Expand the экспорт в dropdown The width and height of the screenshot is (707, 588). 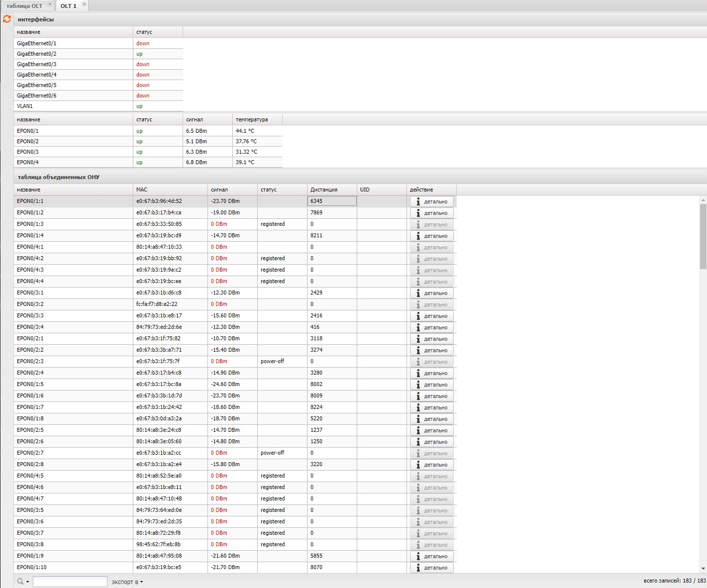(x=127, y=582)
